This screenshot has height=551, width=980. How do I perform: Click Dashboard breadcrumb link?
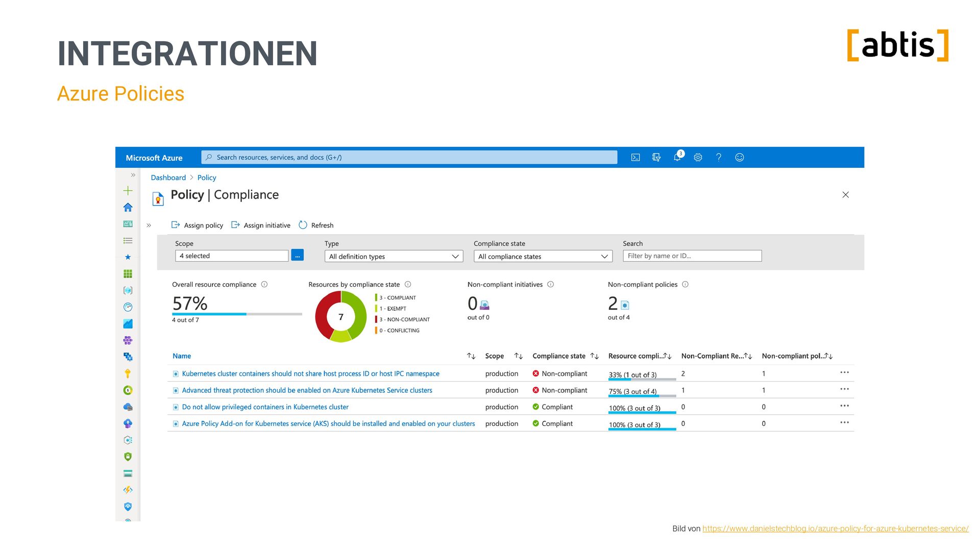coord(168,178)
